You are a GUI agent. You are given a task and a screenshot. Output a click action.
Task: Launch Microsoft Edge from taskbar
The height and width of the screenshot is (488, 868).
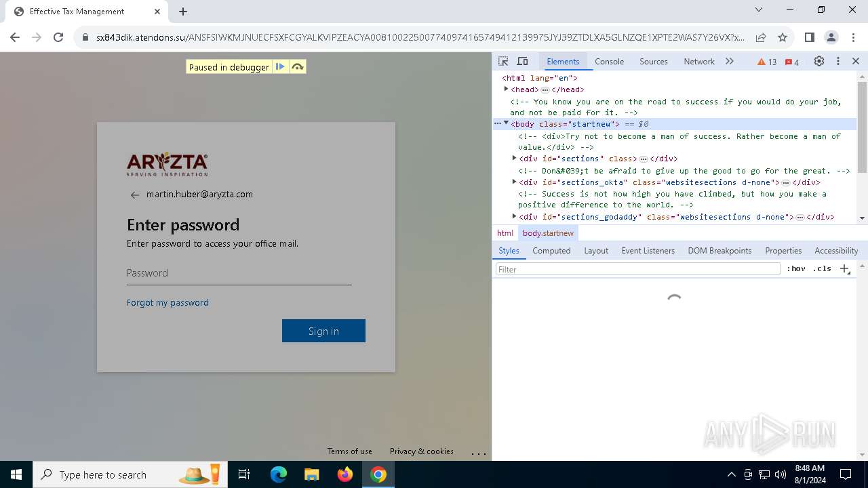[279, 474]
